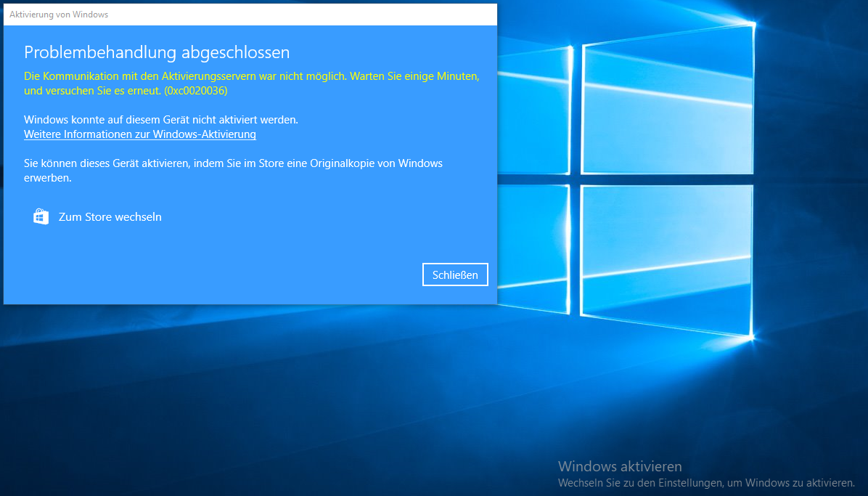868x496 pixels.
Task: Click the 'Aktivierung von Windows' title bar
Action: pos(250,15)
